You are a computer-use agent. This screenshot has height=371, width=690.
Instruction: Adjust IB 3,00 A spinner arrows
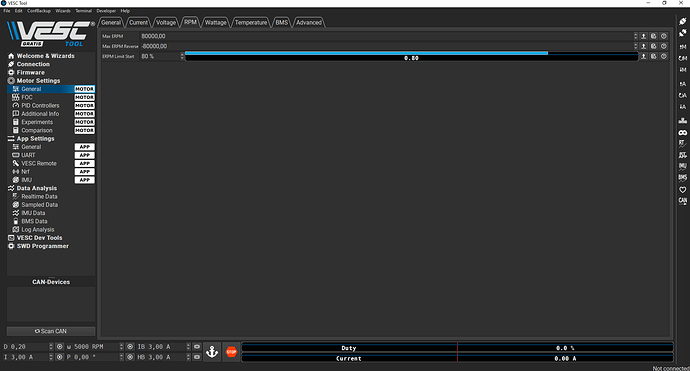click(188, 347)
